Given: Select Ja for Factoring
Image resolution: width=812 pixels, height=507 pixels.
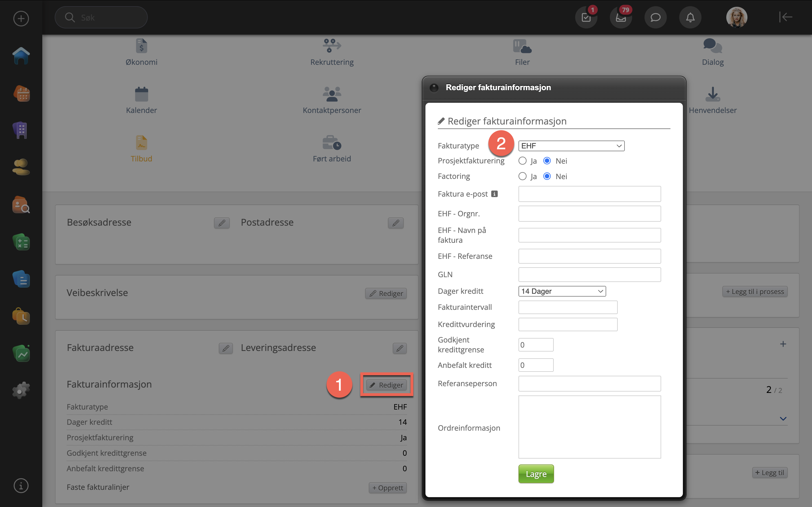Looking at the screenshot, I should point(522,176).
